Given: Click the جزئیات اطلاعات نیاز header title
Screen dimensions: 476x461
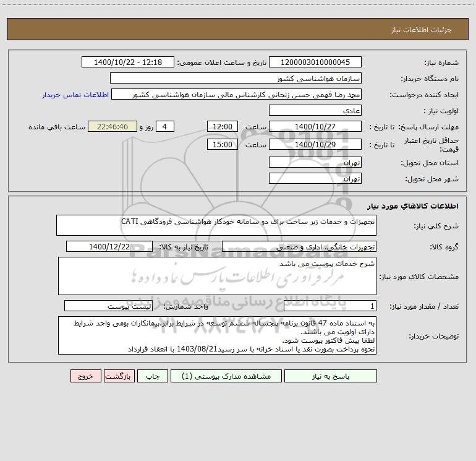Looking at the screenshot, I should 422,30.
